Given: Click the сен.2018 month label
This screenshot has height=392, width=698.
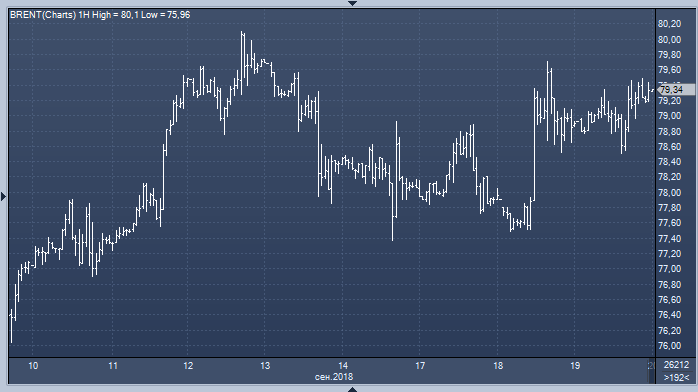Looking at the screenshot, I should pos(334,377).
